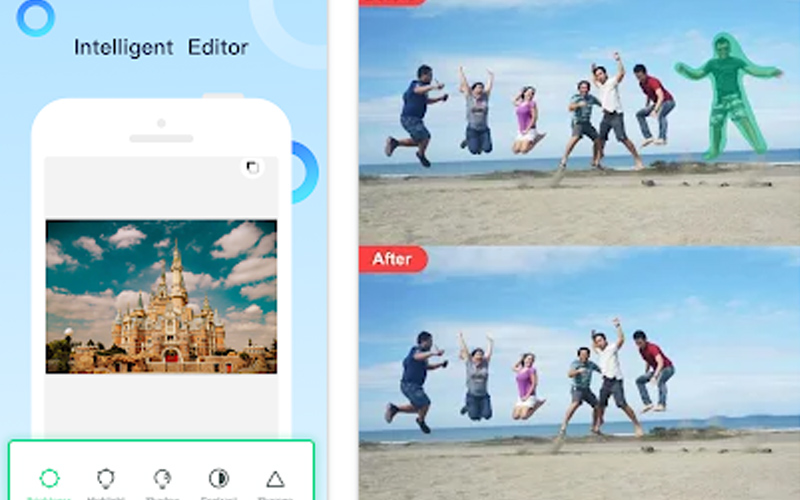
Task: Click the Intelligent Editor heading
Action: [x=161, y=47]
